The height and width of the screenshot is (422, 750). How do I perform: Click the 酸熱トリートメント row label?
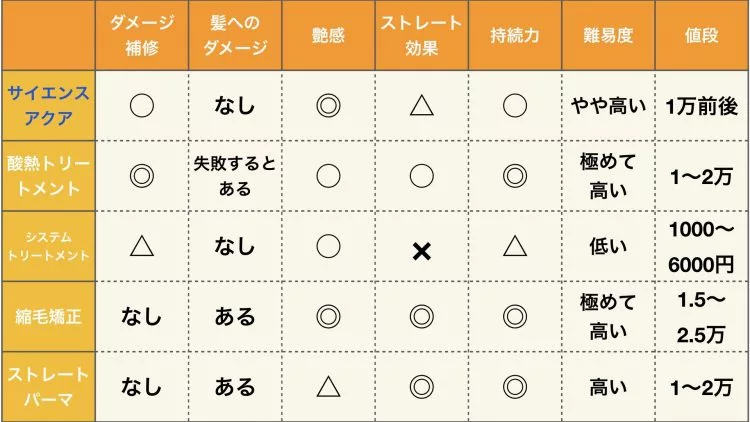tap(48, 176)
